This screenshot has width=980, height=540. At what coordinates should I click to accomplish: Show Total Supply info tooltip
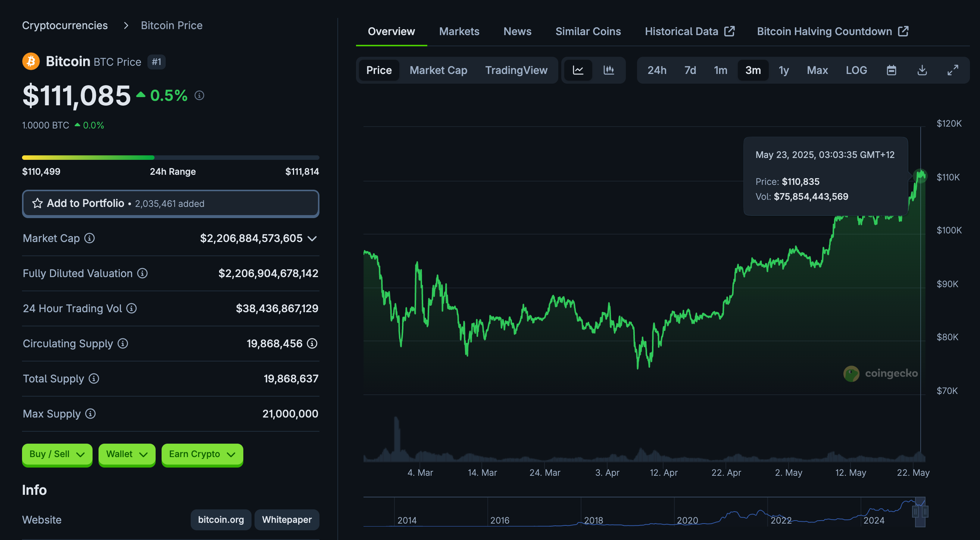pyautogui.click(x=94, y=379)
